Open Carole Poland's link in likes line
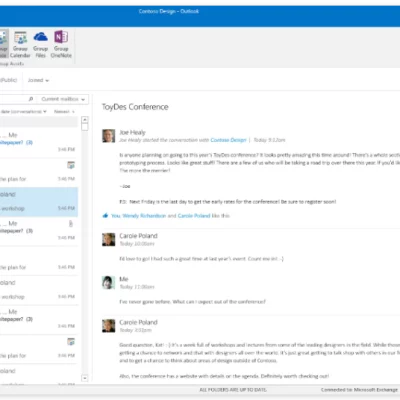The height and width of the screenshot is (400, 400). (194, 216)
